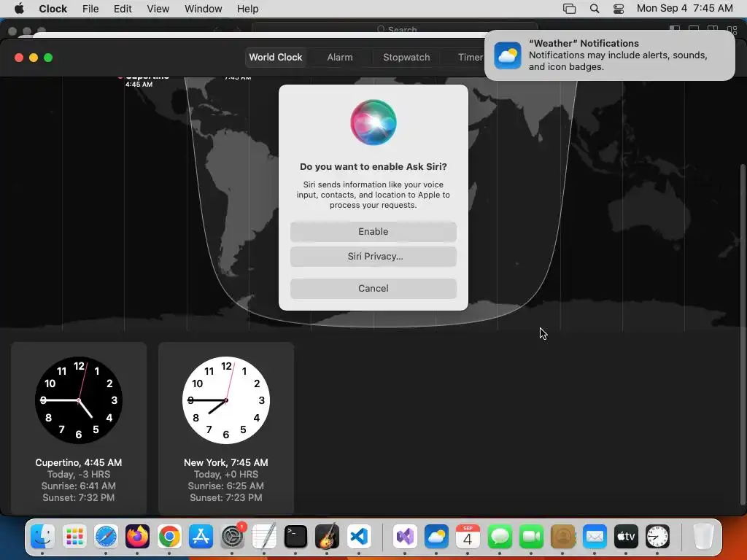Open the Apple menu
Image resolution: width=747 pixels, height=560 pixels.
pyautogui.click(x=19, y=9)
